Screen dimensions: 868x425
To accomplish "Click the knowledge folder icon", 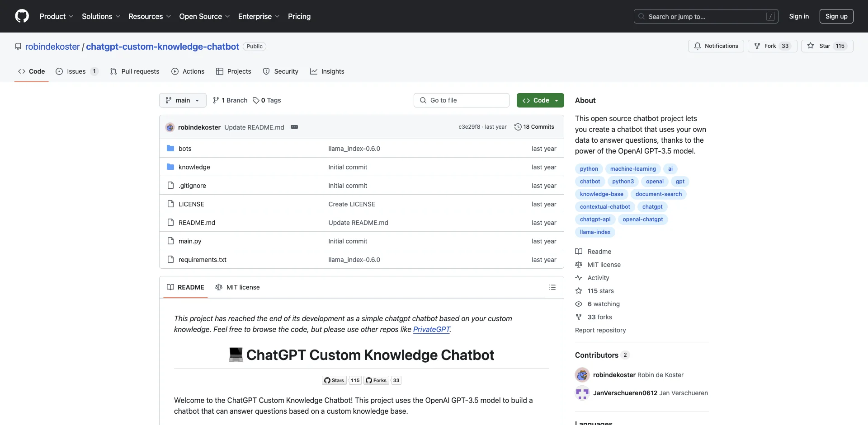I will [170, 167].
